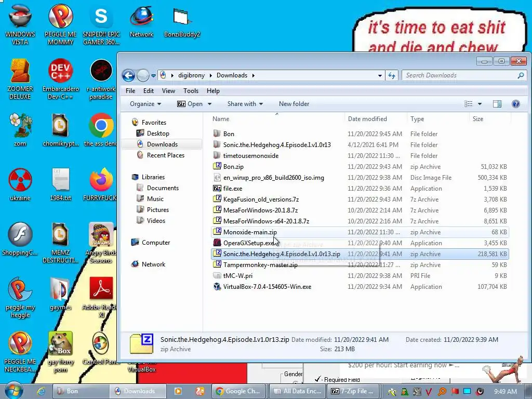This screenshot has width=532, height=399.
Task: Select the 'peggle my heggle' desktop icon
Action: pyautogui.click(x=20, y=297)
